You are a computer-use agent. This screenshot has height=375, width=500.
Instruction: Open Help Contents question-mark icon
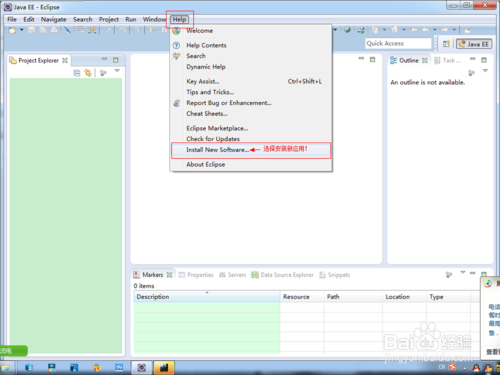pyautogui.click(x=176, y=45)
